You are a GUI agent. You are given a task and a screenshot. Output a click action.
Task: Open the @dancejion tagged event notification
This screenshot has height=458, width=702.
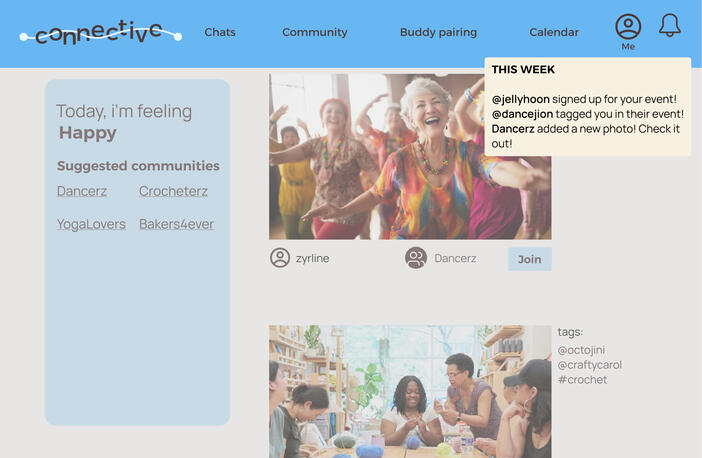click(587, 114)
